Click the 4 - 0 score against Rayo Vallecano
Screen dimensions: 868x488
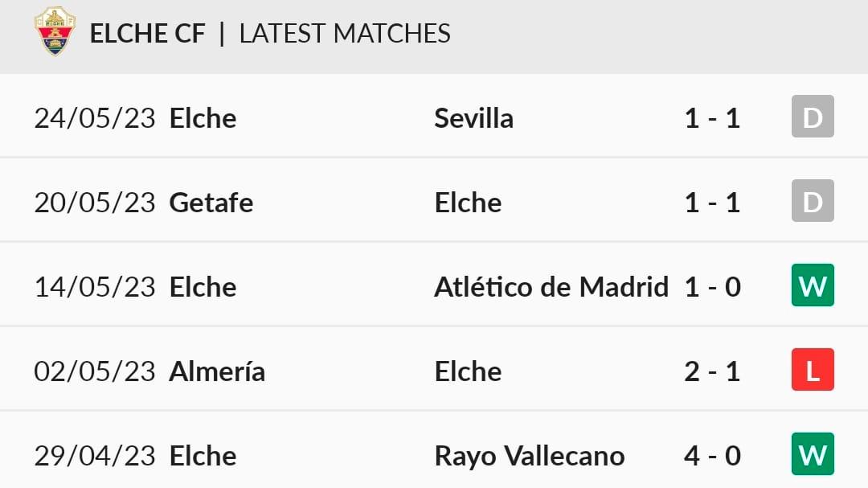(712, 456)
